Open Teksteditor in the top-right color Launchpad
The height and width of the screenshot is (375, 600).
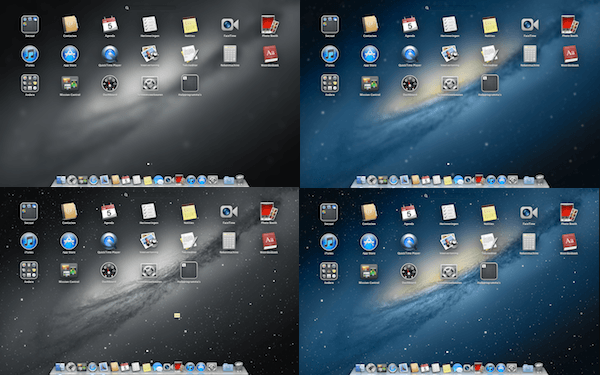490,54
